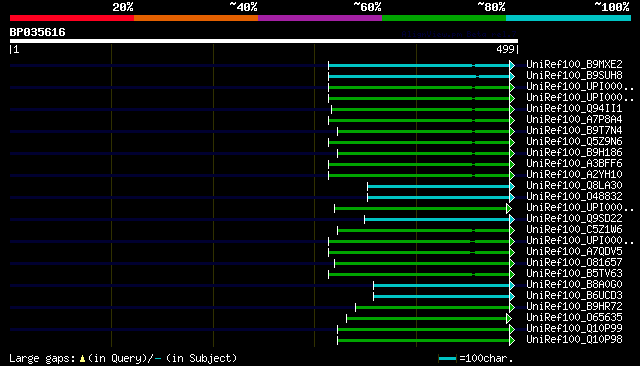
Task: Click the green arrowhead of UniRef100_Q94II1 alignment
Action: click(x=512, y=109)
